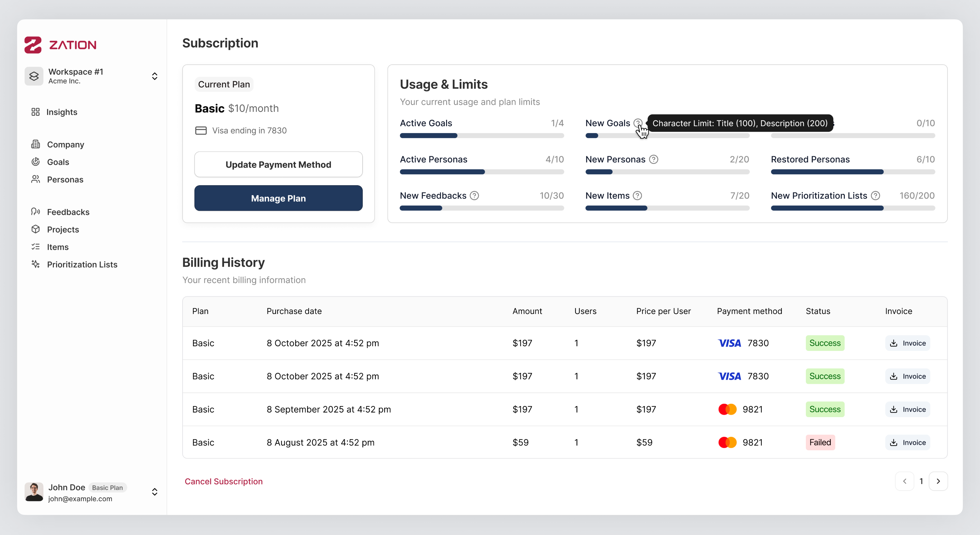Expand the Workspace #1 switcher chevron
The image size is (980, 535).
154,76
